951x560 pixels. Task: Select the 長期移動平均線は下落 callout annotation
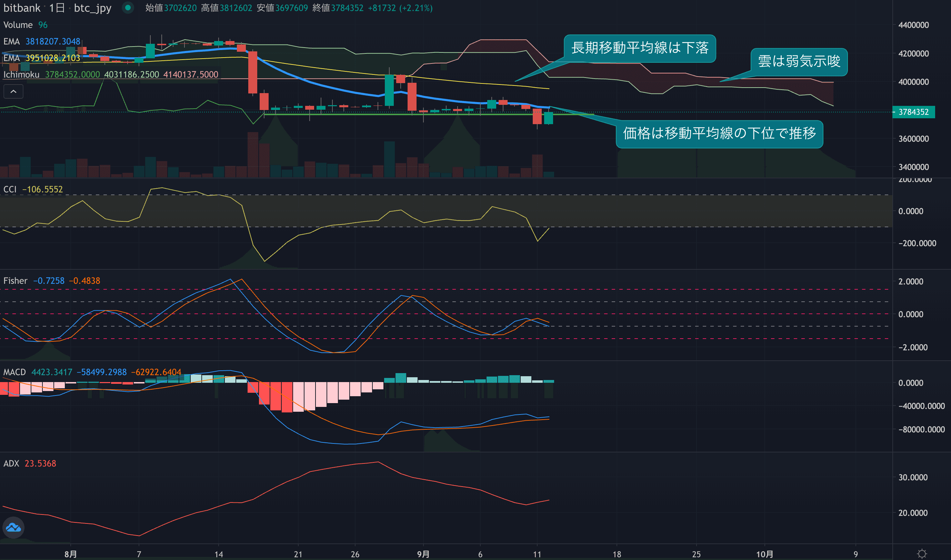coord(640,48)
